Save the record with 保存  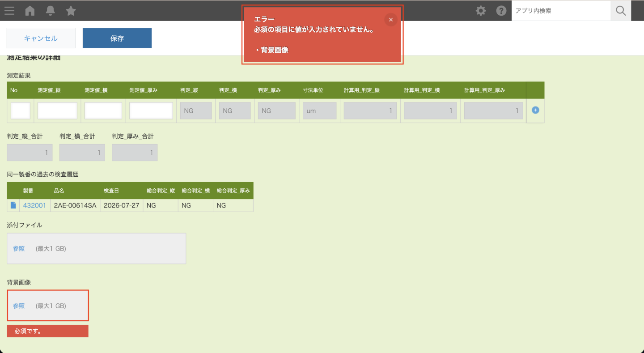point(117,38)
